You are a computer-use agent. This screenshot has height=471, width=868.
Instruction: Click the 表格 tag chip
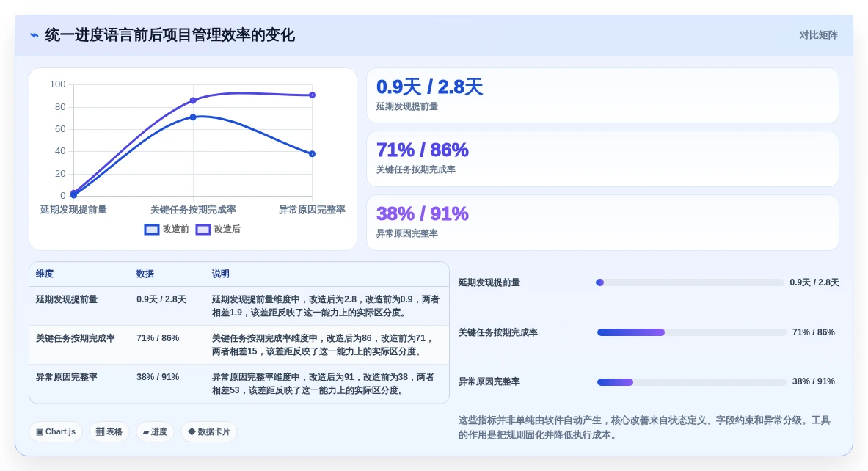coord(109,431)
